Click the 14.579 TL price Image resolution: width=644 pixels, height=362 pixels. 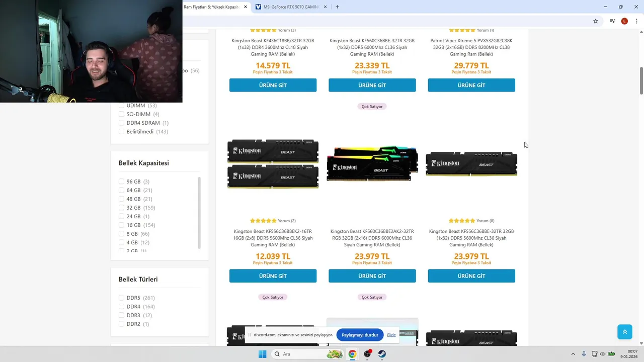pos(273,65)
